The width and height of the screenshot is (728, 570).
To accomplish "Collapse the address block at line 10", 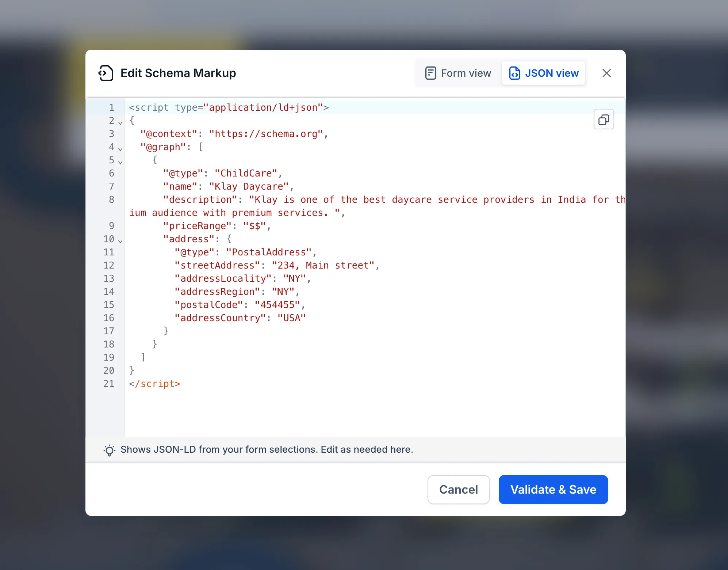I will [x=120, y=241].
